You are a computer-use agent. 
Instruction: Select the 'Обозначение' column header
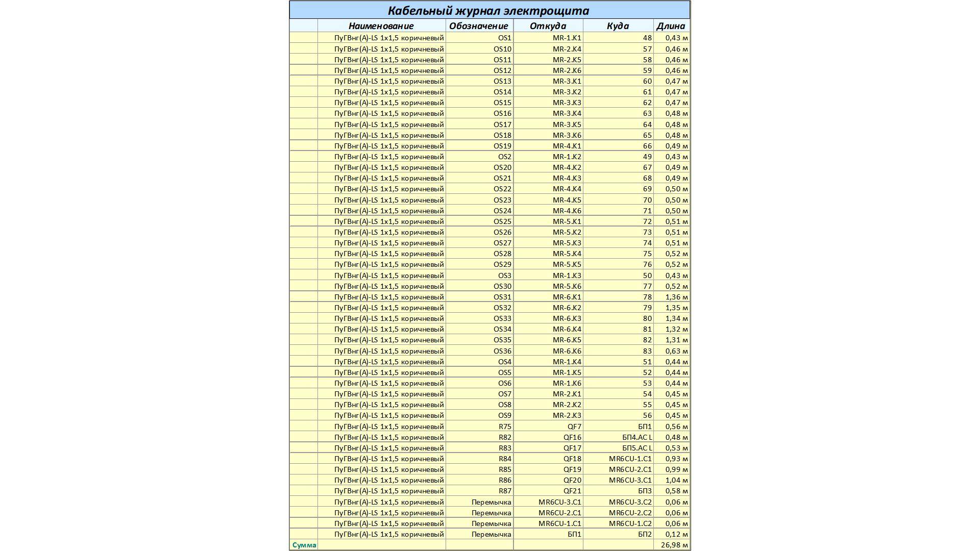(479, 26)
